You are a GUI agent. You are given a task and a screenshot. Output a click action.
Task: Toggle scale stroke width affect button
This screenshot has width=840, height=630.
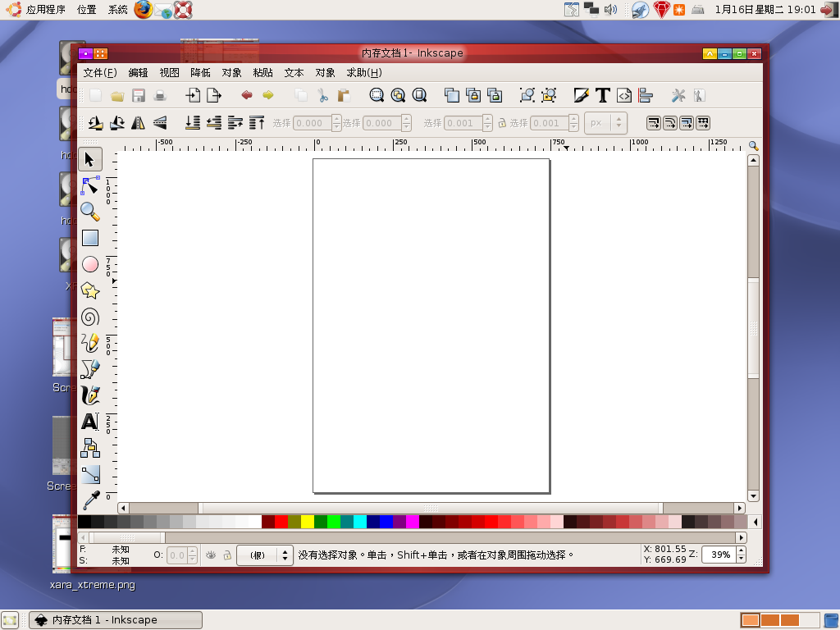[654, 123]
